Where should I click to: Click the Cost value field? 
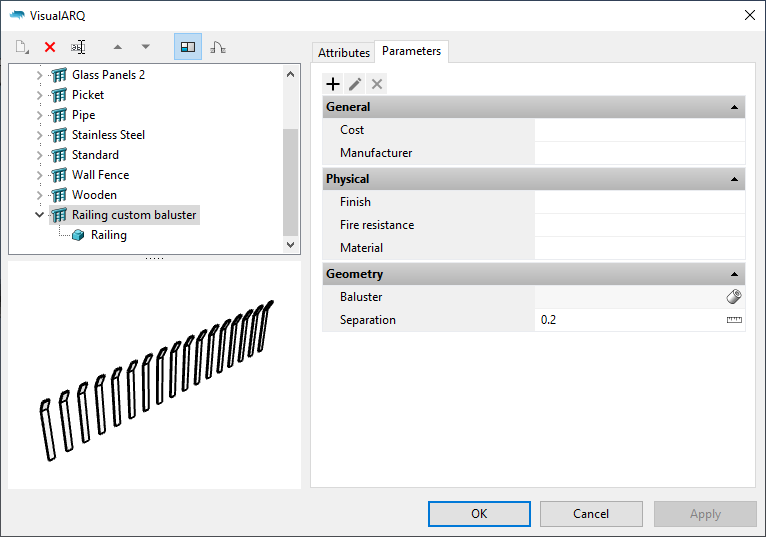tap(639, 130)
